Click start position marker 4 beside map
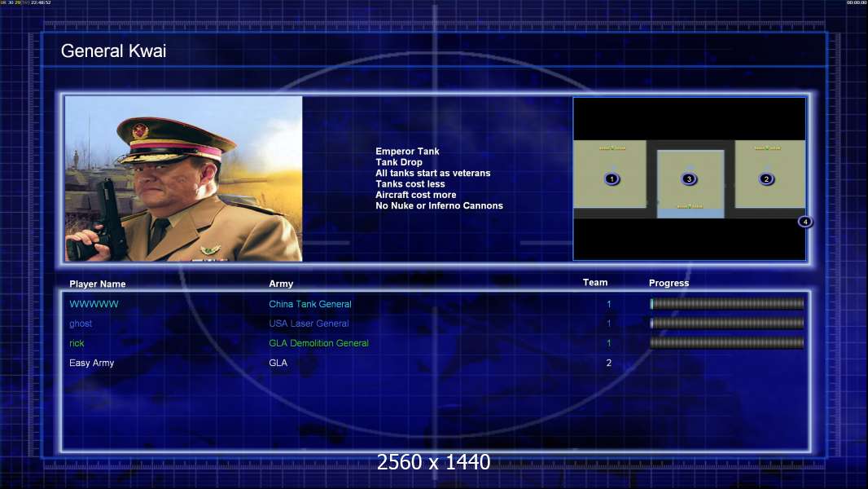 point(804,222)
